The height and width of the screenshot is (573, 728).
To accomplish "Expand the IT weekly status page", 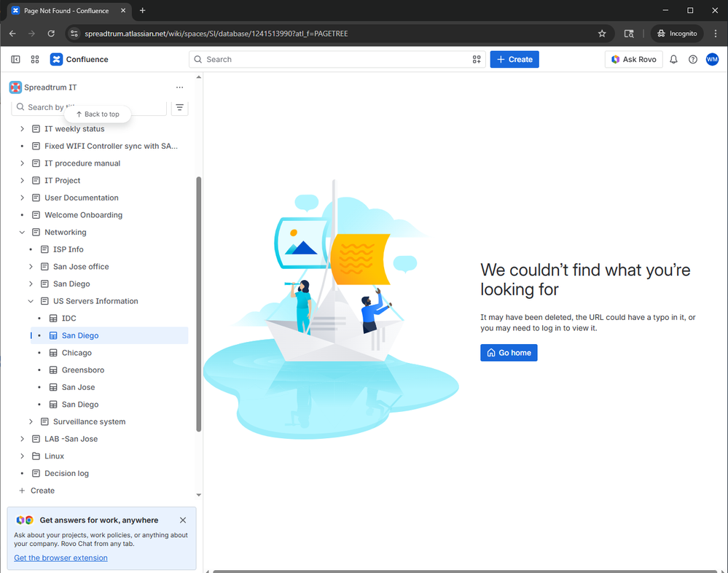I will tap(22, 129).
